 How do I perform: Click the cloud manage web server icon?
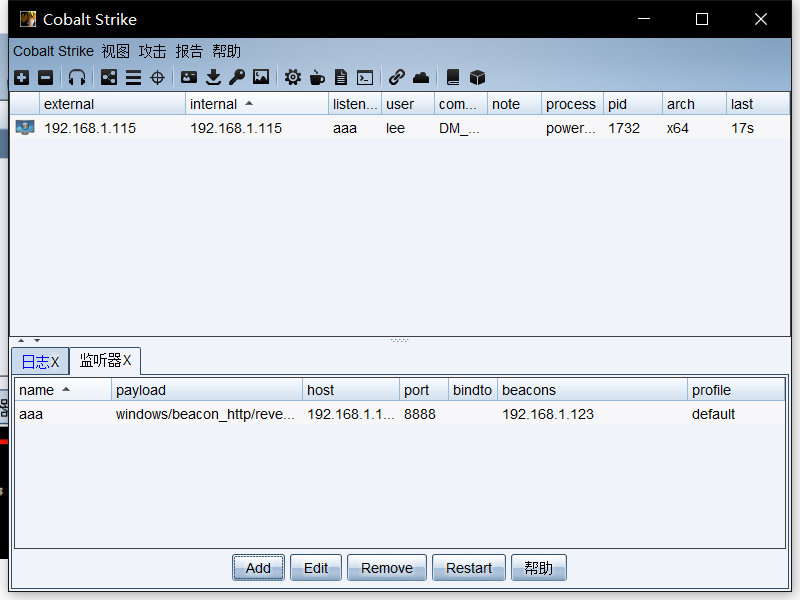421,78
